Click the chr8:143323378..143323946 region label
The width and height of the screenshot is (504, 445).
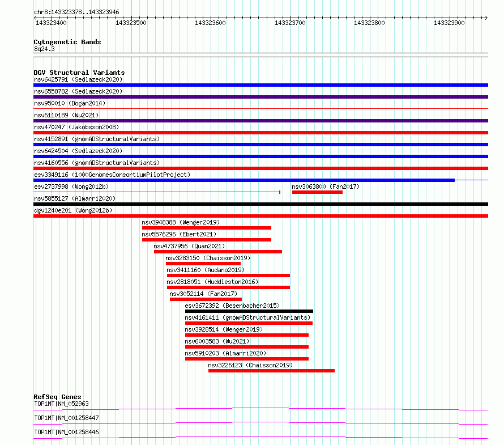pyautogui.click(x=76, y=12)
